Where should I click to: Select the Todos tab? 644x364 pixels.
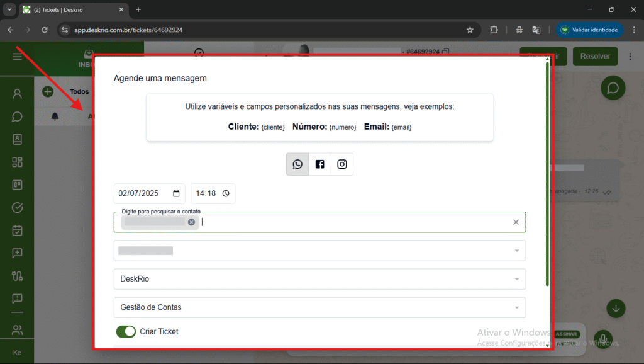79,92
